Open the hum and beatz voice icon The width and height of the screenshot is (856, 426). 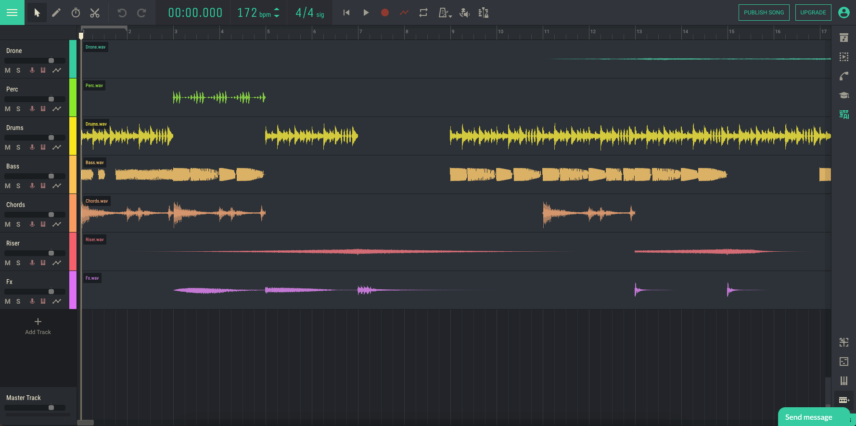coord(844,76)
